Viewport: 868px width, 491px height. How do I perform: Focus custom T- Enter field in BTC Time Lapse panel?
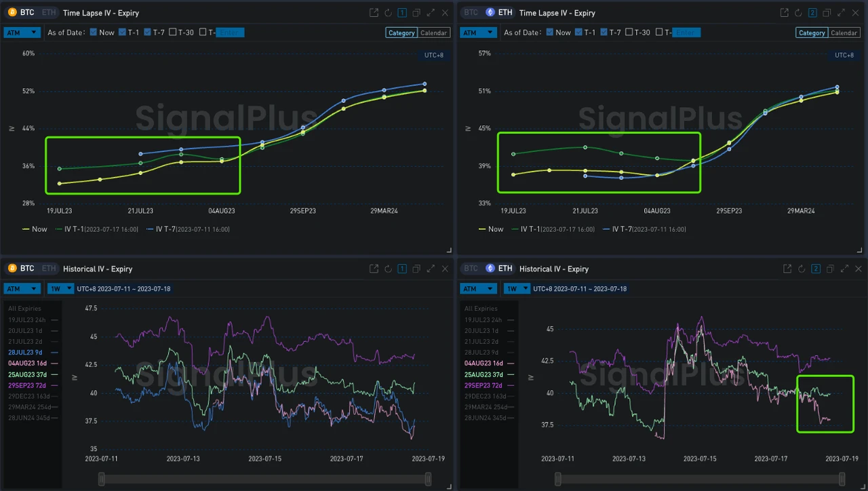click(x=230, y=33)
